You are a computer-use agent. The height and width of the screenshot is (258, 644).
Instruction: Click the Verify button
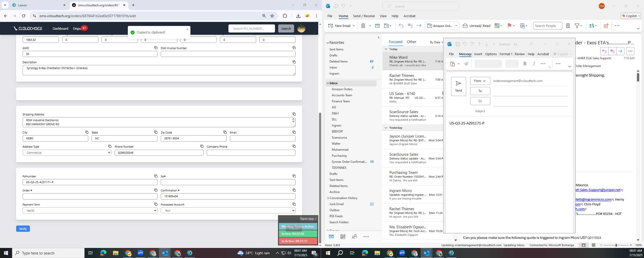pos(23,229)
